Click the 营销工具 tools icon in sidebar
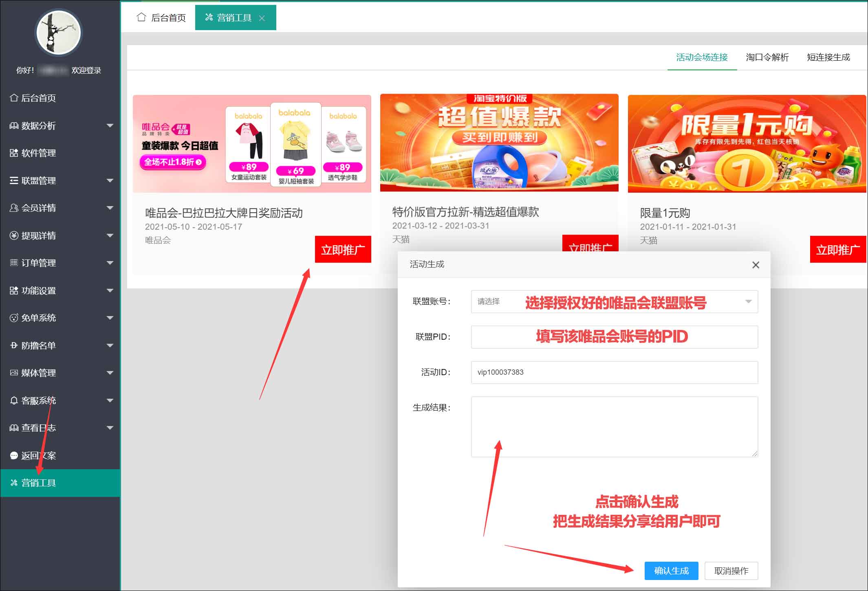Screen dimensions: 868x591 tap(14, 483)
